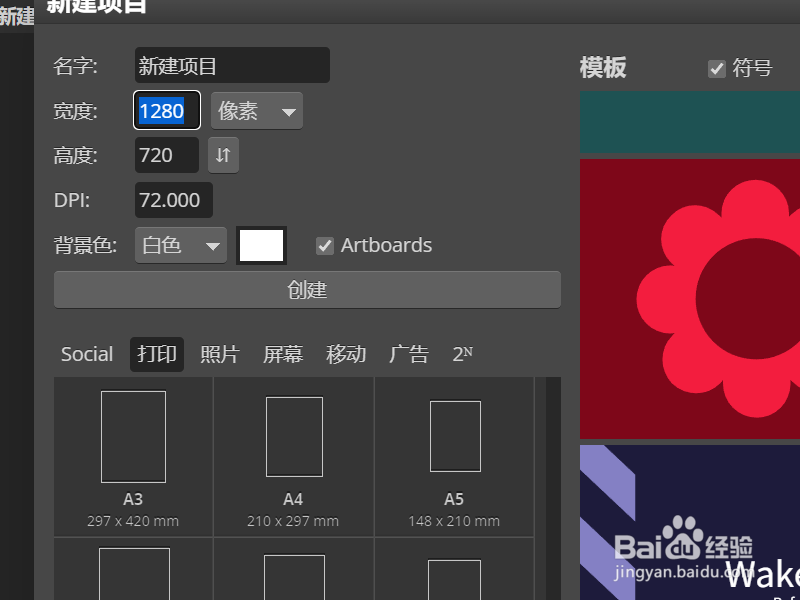
Task: Switch to the Social tab
Action: pyautogui.click(x=87, y=354)
